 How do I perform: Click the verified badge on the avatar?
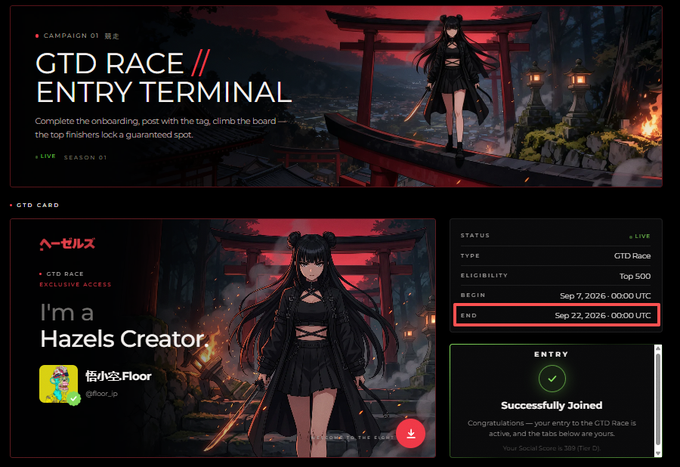tap(74, 398)
